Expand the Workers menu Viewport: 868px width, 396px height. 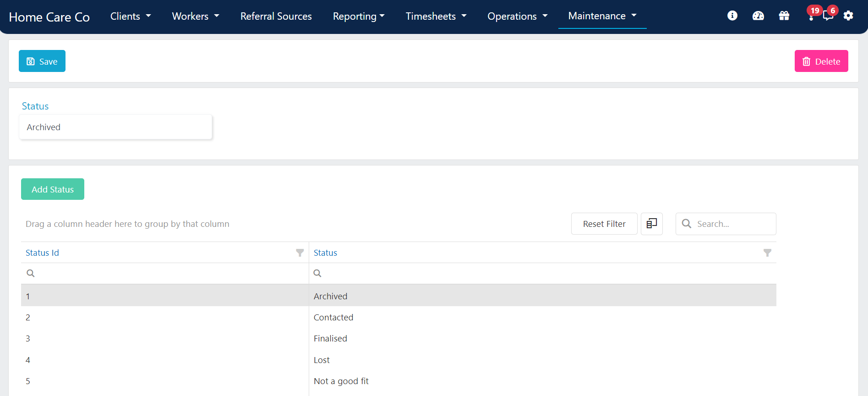coord(196,16)
